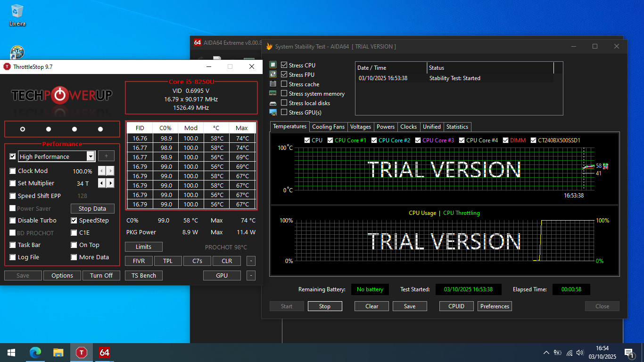
Task: Switch to the Cooling Fans tab
Action: tap(328, 127)
